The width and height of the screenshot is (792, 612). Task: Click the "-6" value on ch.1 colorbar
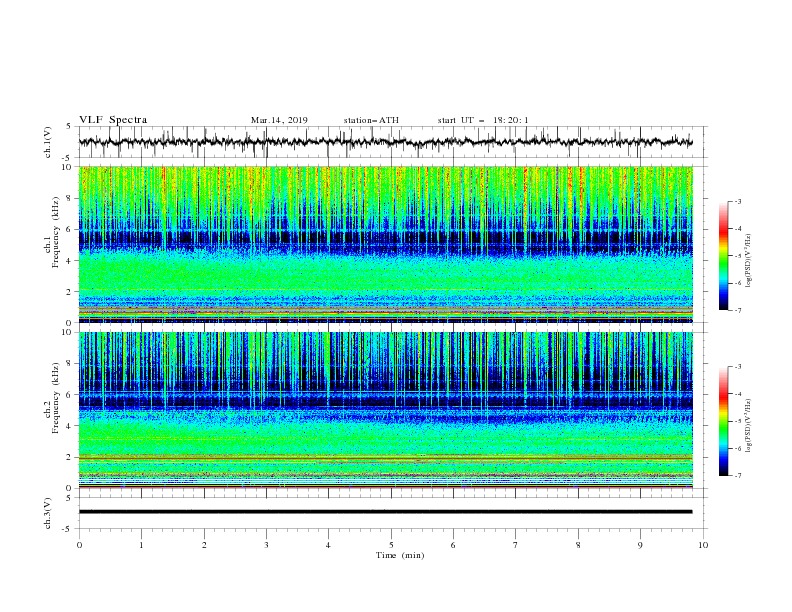point(737,283)
